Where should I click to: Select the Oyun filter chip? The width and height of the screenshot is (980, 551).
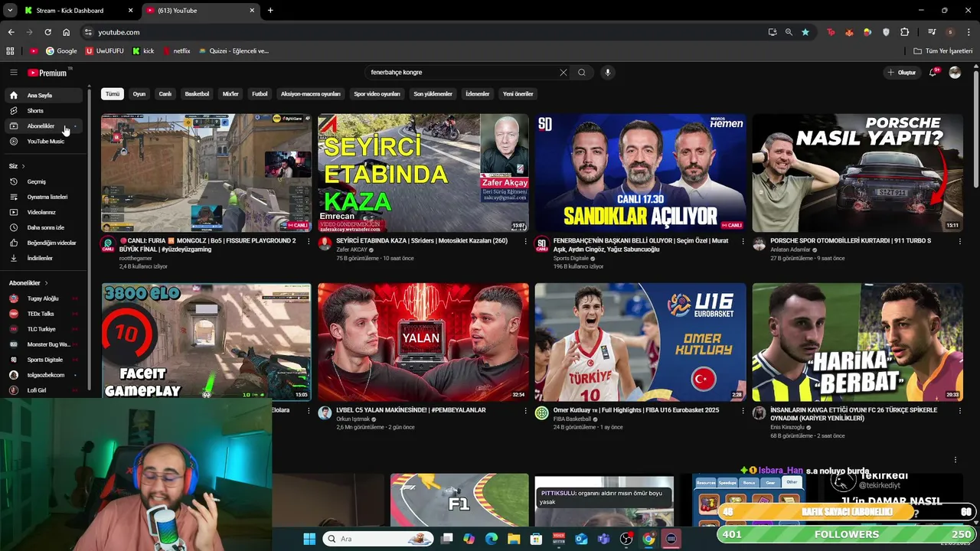139,94
